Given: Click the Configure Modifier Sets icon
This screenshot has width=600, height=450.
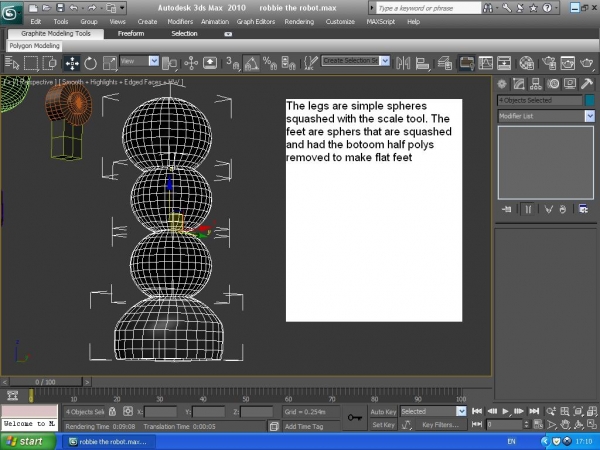Looking at the screenshot, I should point(583,209).
